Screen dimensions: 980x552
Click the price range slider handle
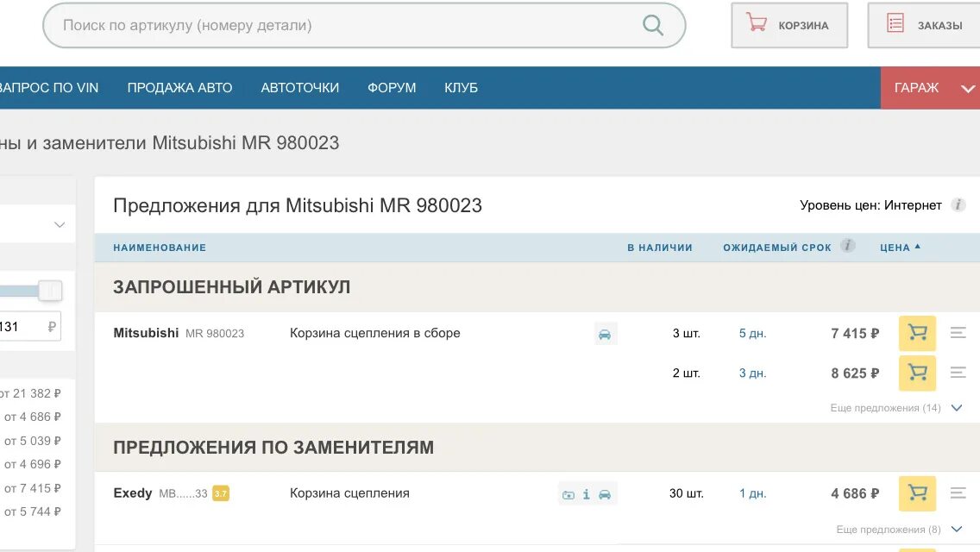tap(50, 291)
